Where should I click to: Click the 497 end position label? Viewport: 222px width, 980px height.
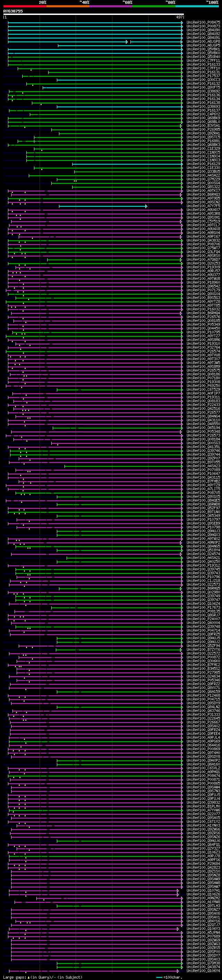click(x=179, y=17)
